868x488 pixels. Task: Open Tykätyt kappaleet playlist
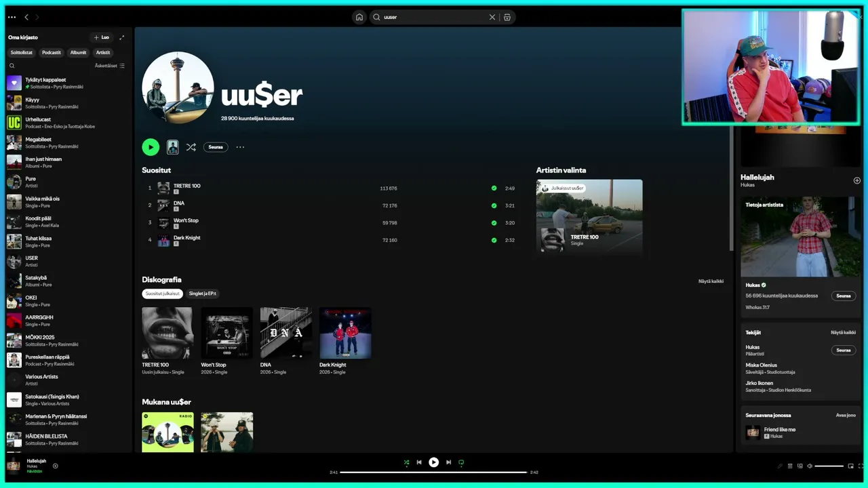pyautogui.click(x=66, y=83)
